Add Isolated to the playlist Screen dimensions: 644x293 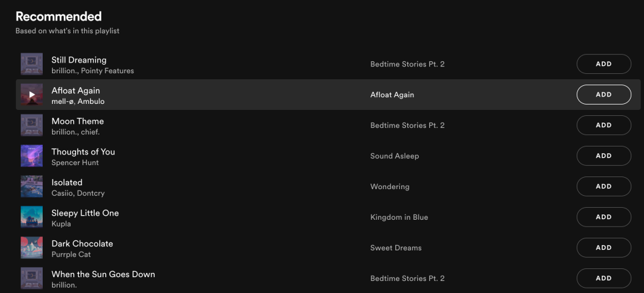click(x=604, y=186)
